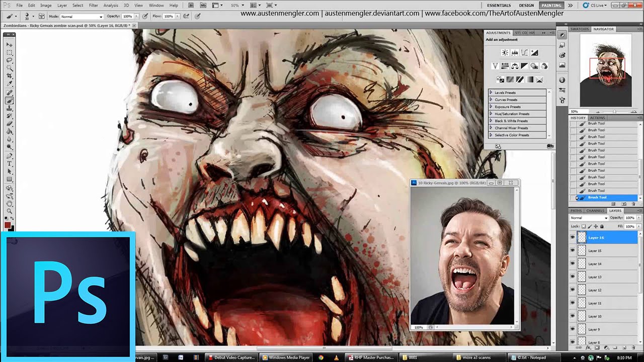Image resolution: width=644 pixels, height=362 pixels.
Task: Select the Zoom tool in toolbox
Action: [x=10, y=211]
